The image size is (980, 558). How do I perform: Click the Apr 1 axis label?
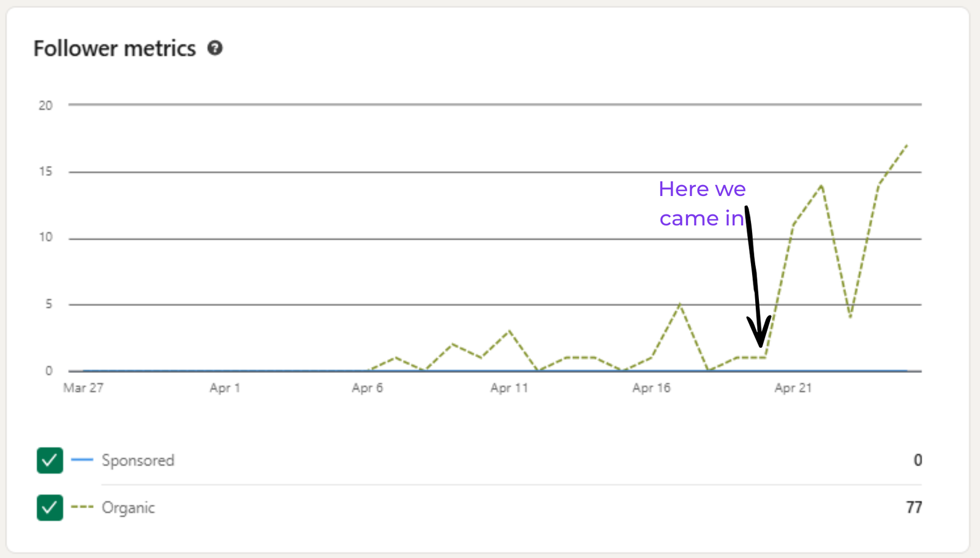click(225, 388)
